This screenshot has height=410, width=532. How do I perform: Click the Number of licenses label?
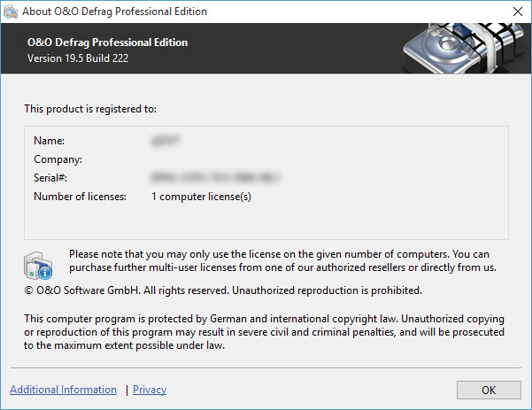(81, 197)
